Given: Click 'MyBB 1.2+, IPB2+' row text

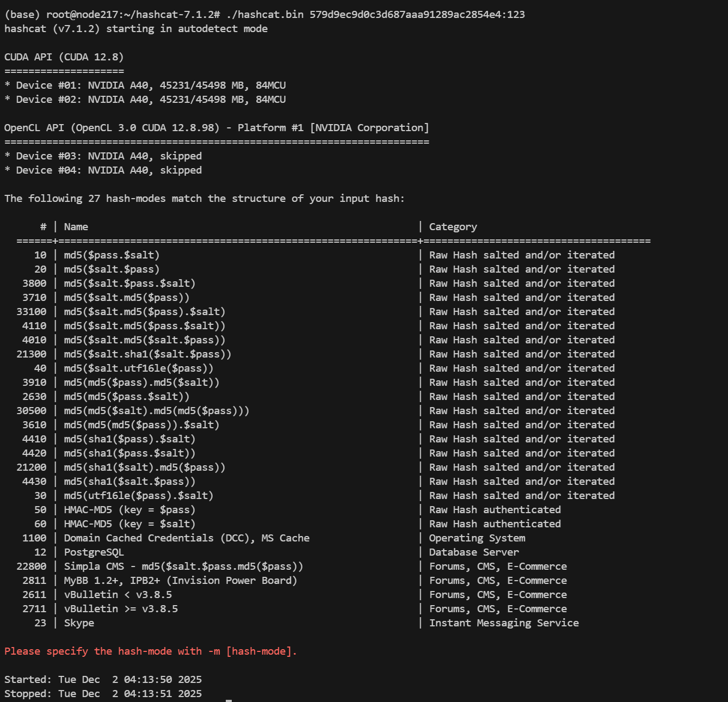Looking at the screenshot, I should click(180, 581).
